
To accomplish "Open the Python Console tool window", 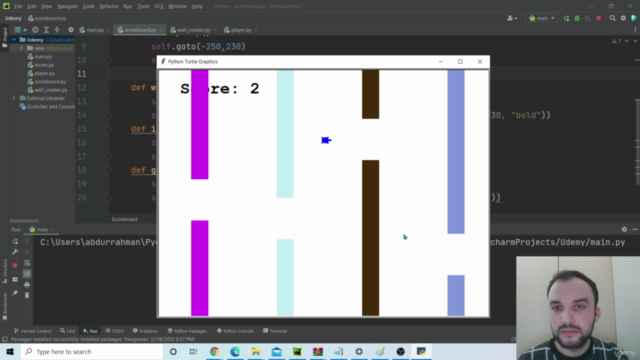I will [235, 331].
